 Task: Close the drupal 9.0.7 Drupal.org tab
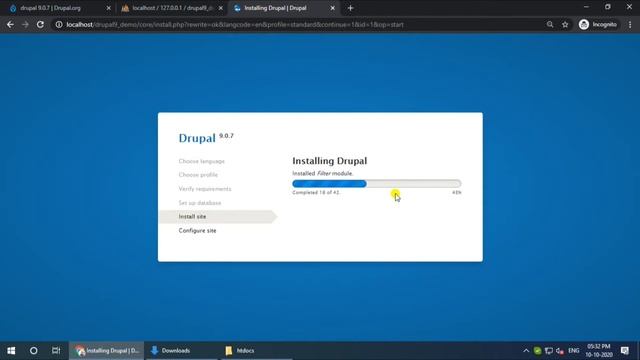coord(109,8)
